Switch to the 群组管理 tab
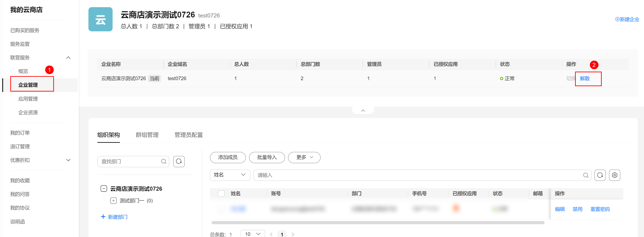 click(147, 135)
